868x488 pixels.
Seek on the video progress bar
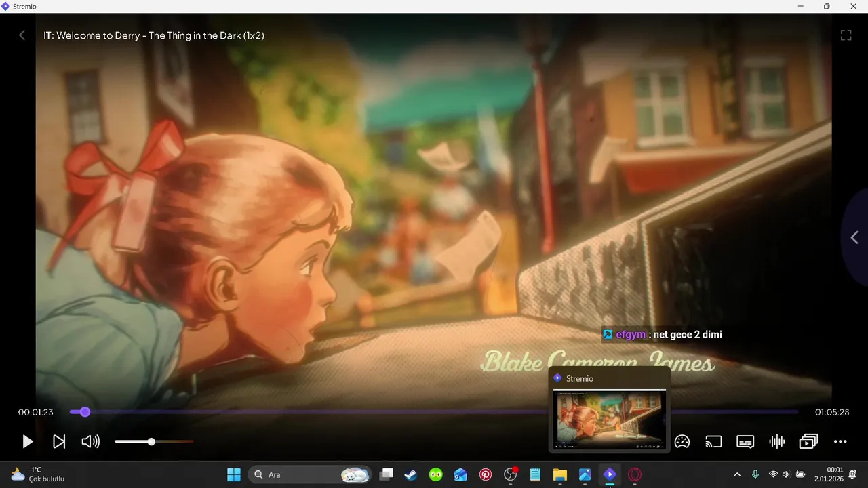pyautogui.click(x=434, y=412)
